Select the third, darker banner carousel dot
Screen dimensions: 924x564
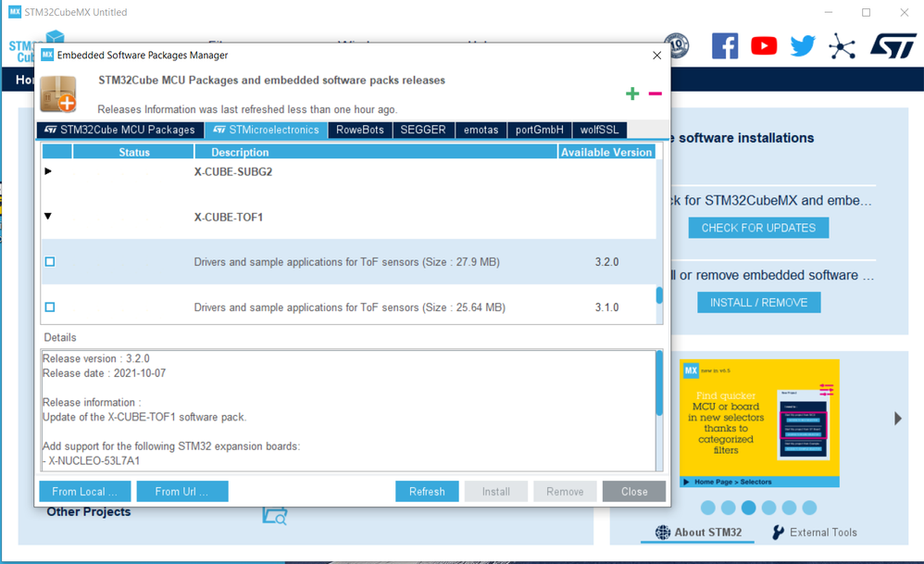pyautogui.click(x=749, y=508)
